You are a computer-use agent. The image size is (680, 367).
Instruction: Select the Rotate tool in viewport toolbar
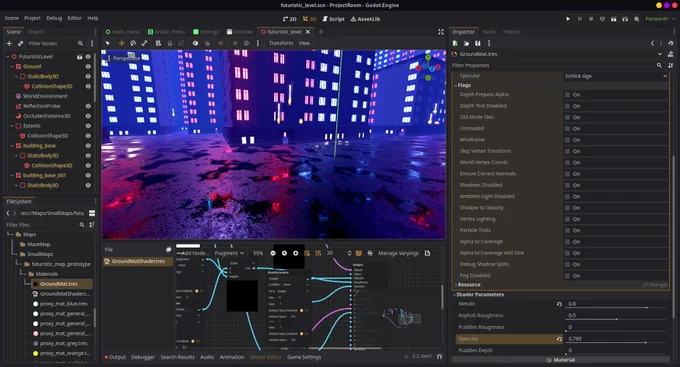(x=133, y=43)
